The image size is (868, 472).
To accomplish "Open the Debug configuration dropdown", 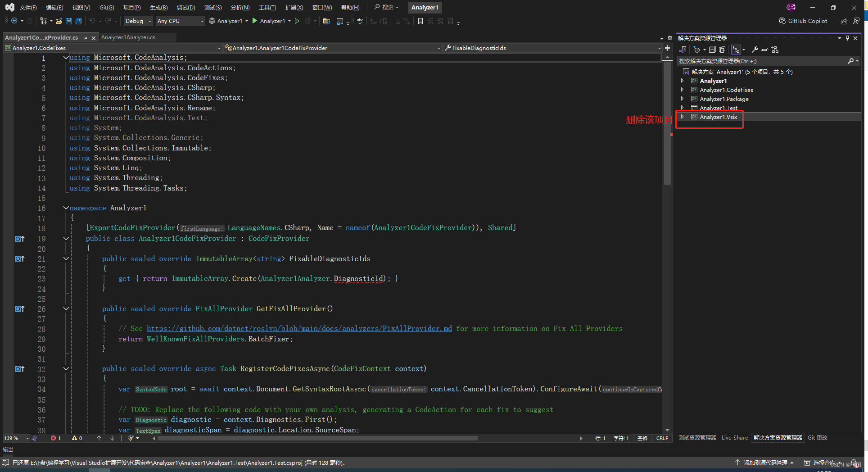I will pos(138,21).
